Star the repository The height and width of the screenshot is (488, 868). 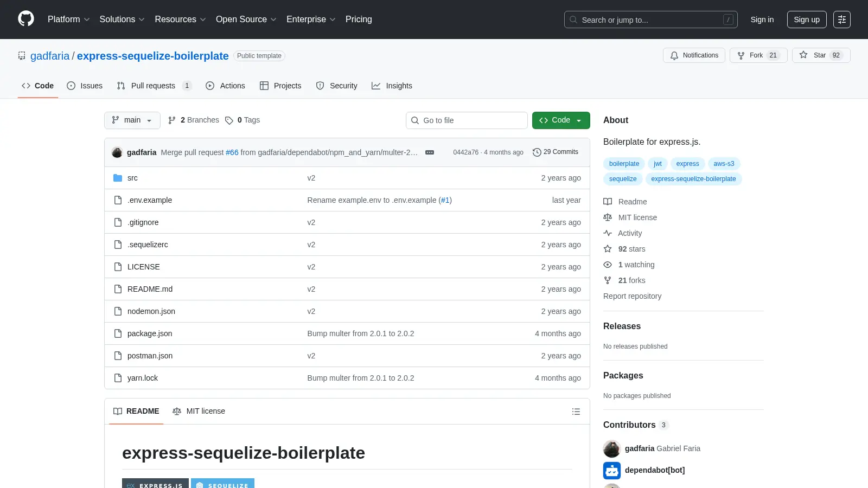click(x=821, y=55)
